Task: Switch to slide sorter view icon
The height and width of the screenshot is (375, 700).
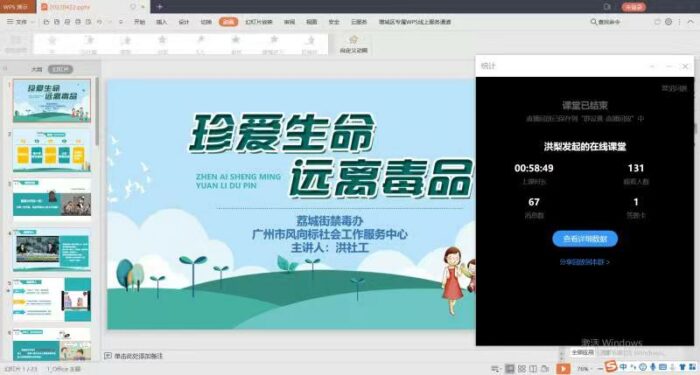Action: pos(522,369)
